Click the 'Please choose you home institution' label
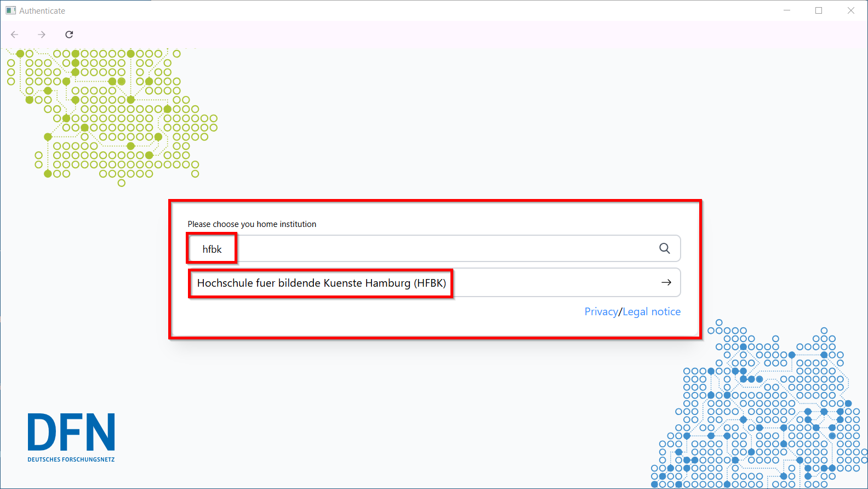The width and height of the screenshot is (868, 489). click(x=252, y=224)
